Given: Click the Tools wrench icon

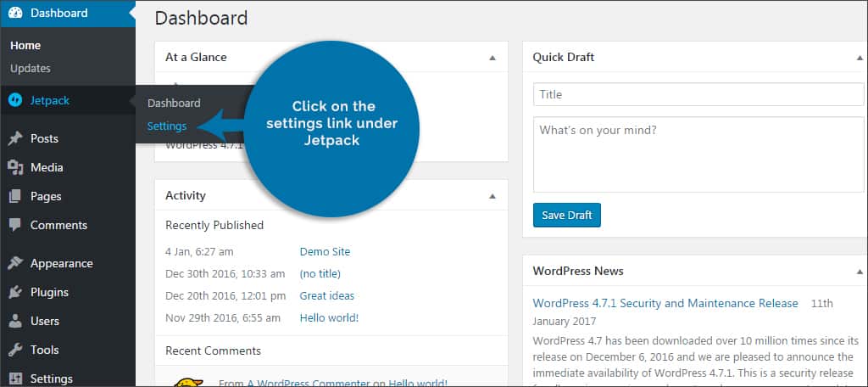Looking at the screenshot, I should 14,350.
